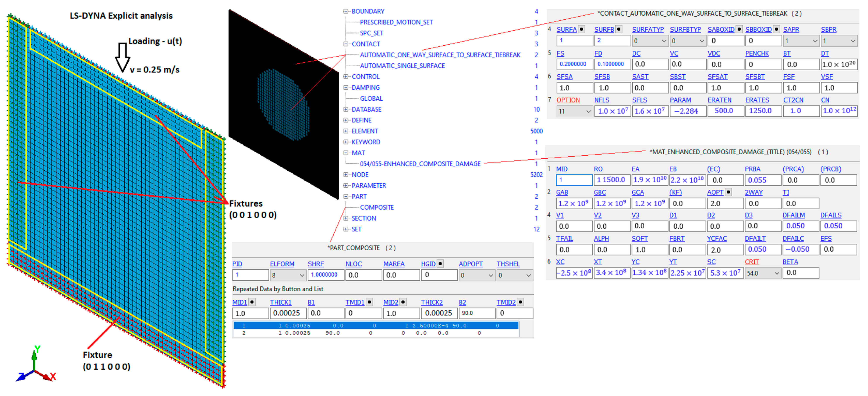The height and width of the screenshot is (396, 868).
Task: Expand the SET tree node
Action: click(346, 229)
